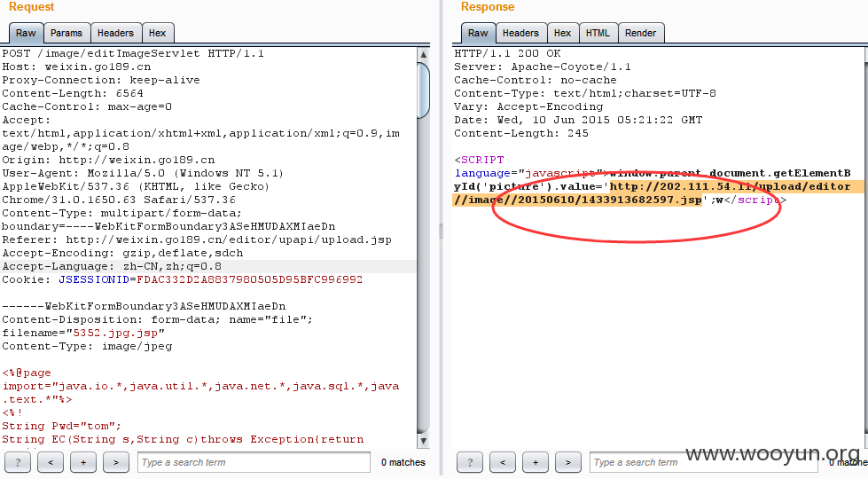Show the Response HTML tab

(598, 33)
